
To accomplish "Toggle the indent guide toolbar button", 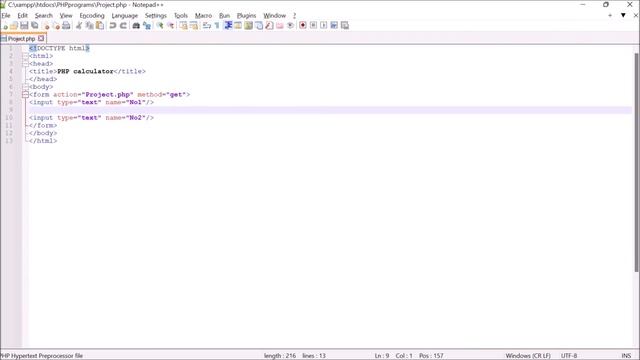I will coord(228,26).
